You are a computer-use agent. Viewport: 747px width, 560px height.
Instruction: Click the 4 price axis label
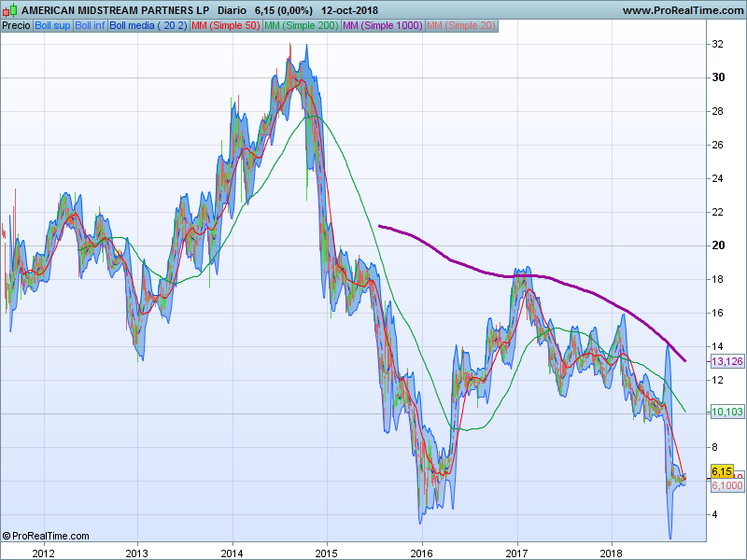714,514
